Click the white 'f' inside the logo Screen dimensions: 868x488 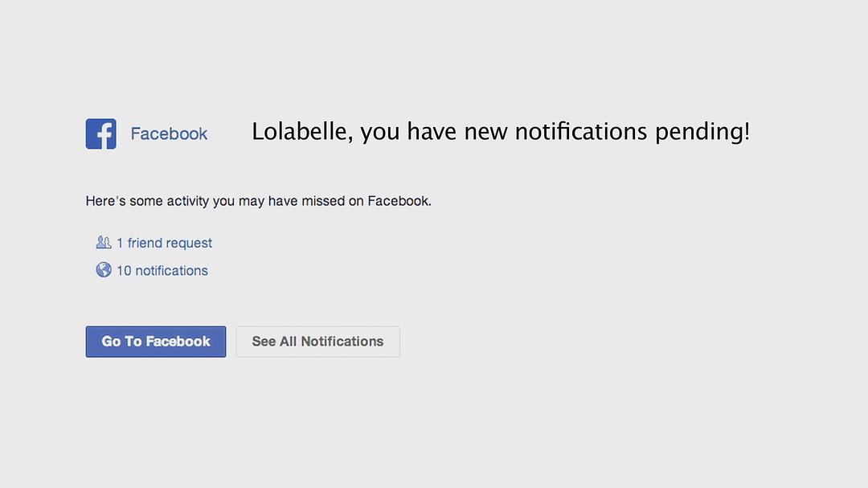(x=103, y=135)
